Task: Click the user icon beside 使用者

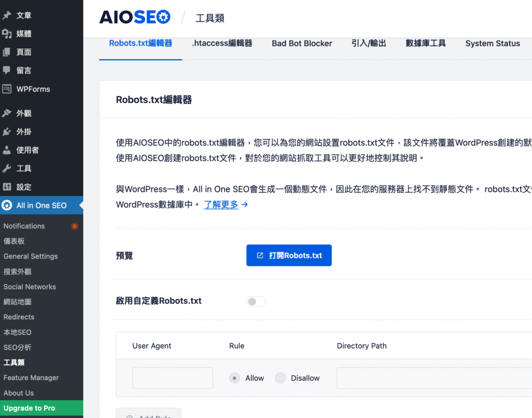Action: 7,150
